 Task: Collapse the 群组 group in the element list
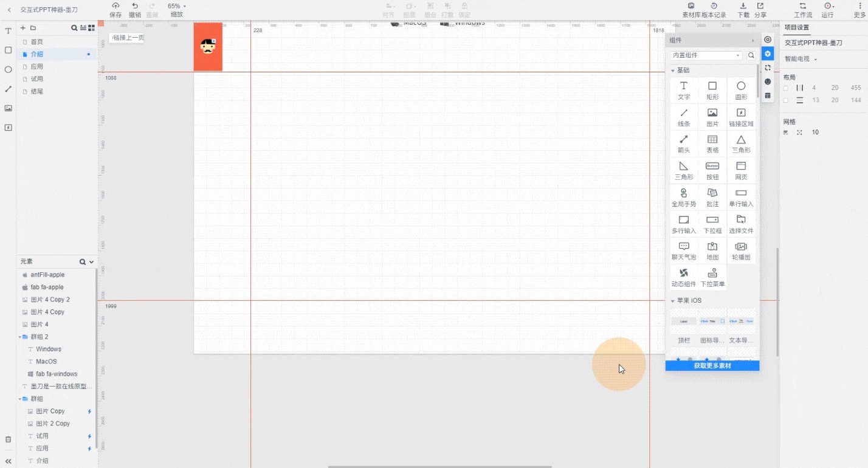point(19,399)
